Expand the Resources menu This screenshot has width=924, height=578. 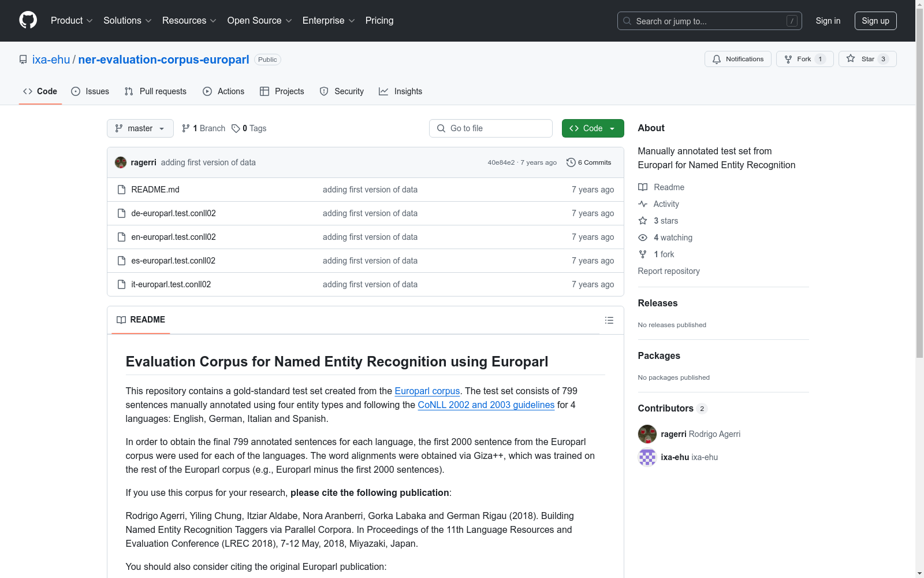point(189,21)
